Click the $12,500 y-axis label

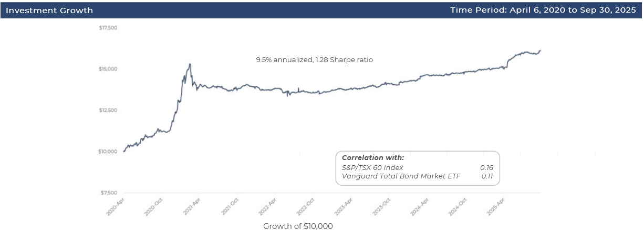(x=108, y=110)
